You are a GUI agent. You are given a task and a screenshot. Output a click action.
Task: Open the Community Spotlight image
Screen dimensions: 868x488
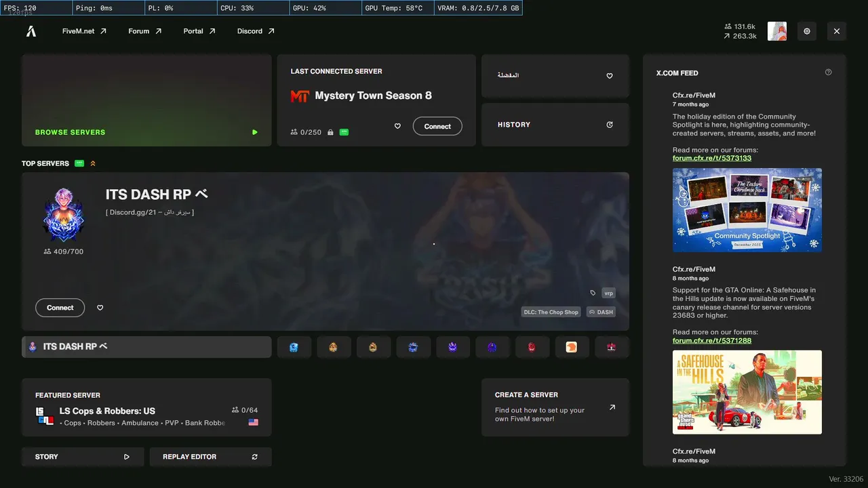[747, 210]
